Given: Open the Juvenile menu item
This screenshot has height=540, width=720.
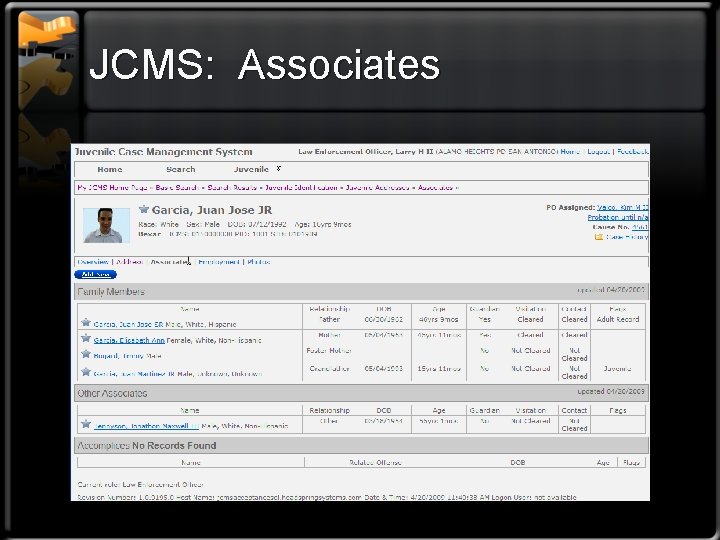Looking at the screenshot, I should [251, 169].
